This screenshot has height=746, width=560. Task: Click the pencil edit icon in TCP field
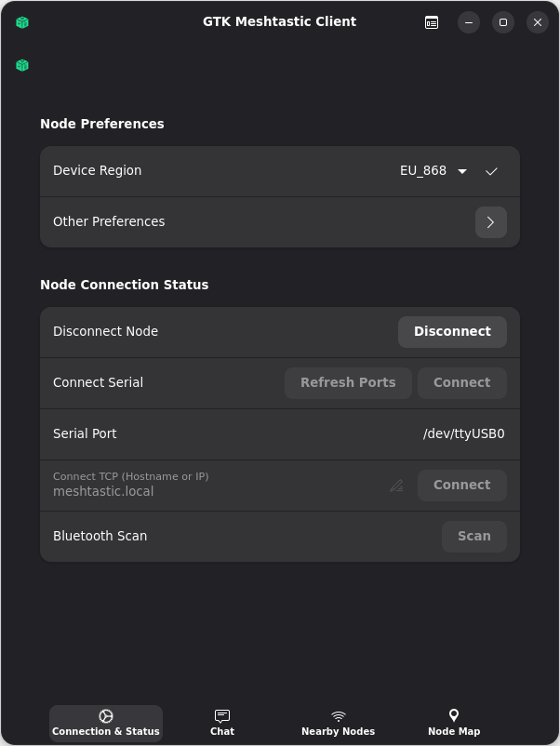tap(396, 485)
